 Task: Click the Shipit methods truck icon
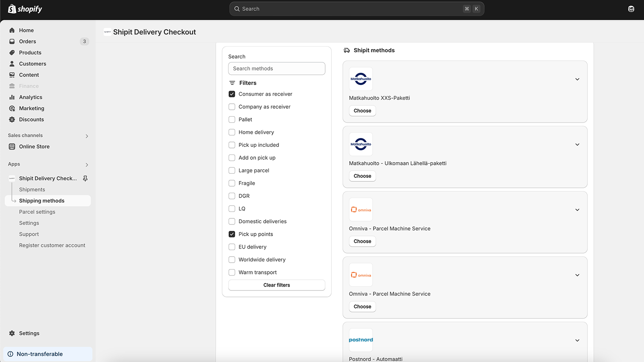[x=347, y=50]
